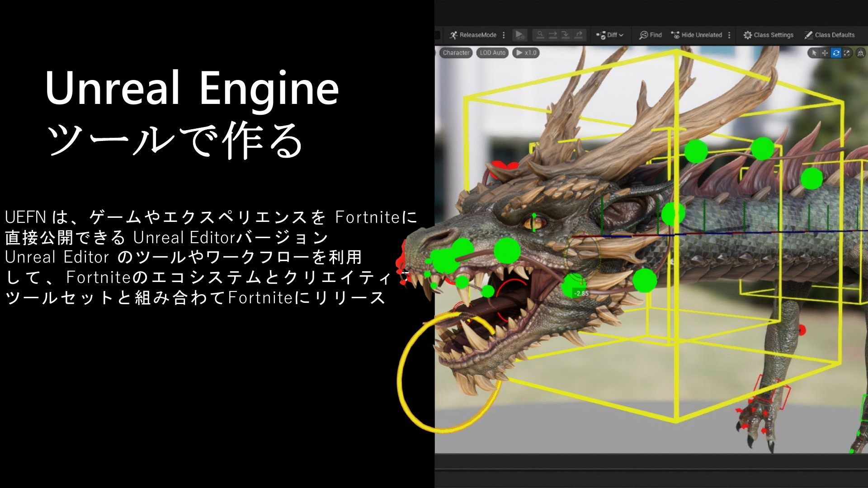Open the LOD Auto menu
The height and width of the screenshot is (488, 868).
492,53
